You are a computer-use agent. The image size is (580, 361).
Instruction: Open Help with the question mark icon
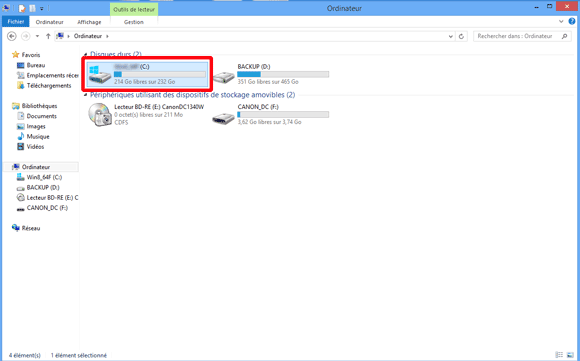[572, 21]
